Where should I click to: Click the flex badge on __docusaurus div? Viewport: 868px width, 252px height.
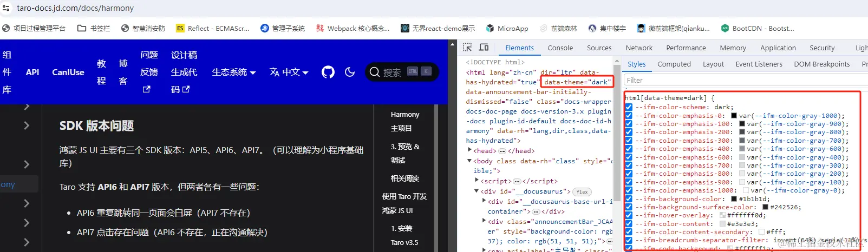[582, 191]
